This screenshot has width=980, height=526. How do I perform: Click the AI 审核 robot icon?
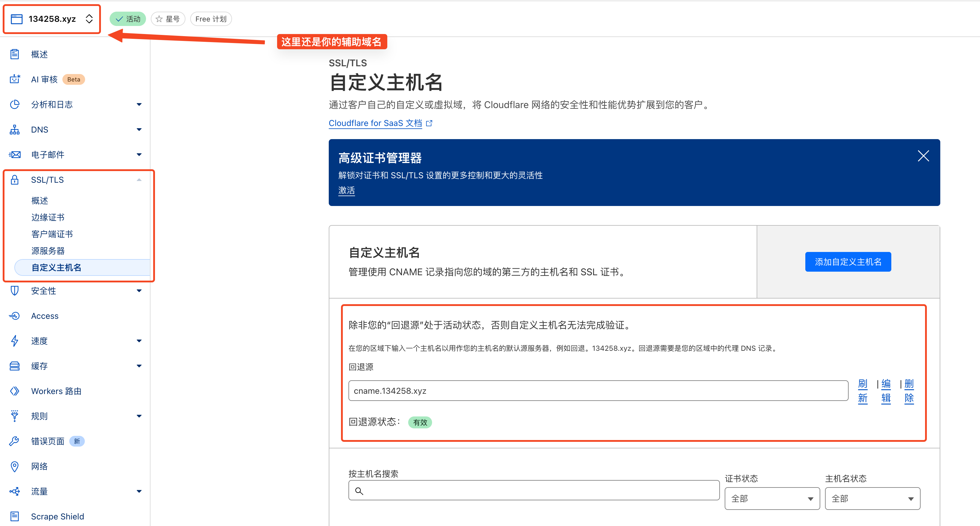click(x=14, y=79)
